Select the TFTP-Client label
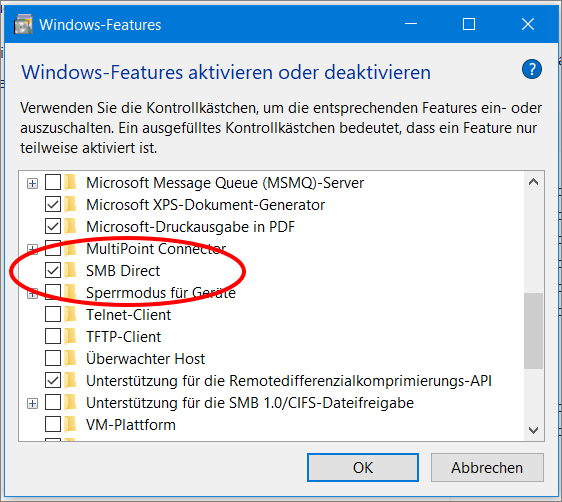562x502 pixels. pos(124,337)
